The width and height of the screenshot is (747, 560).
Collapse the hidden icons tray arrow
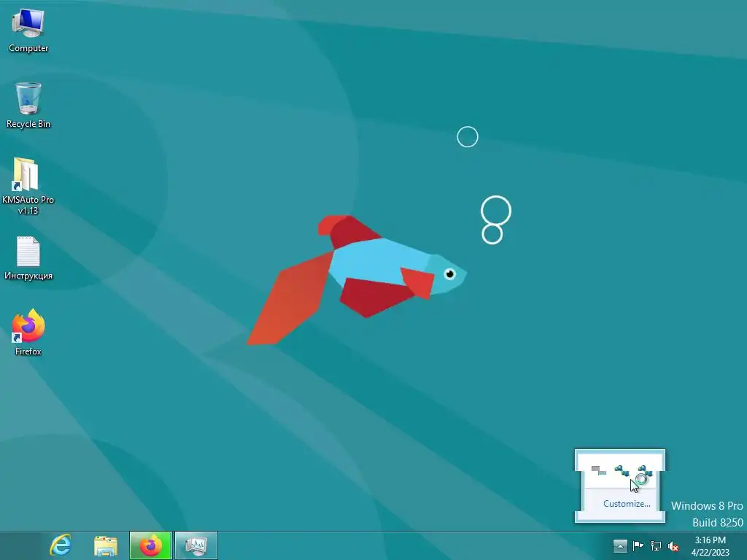tap(620, 545)
